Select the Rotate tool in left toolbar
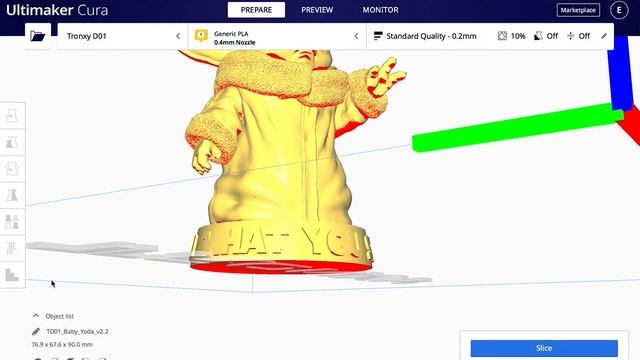The image size is (640, 360). (12, 169)
